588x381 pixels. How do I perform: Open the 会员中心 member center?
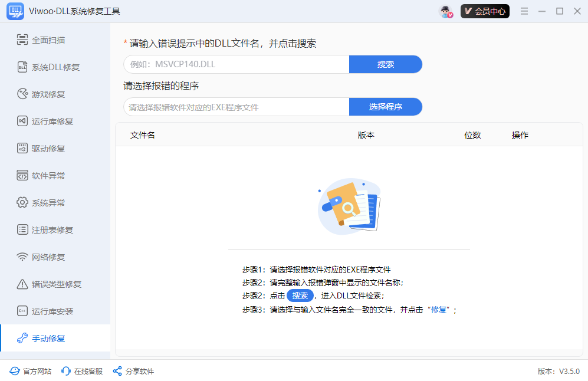(x=485, y=11)
